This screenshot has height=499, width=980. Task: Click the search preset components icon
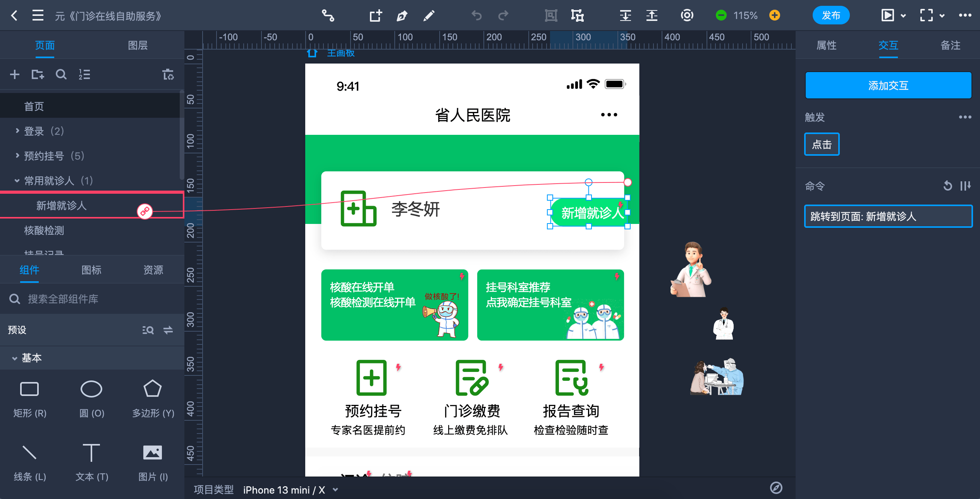tap(148, 330)
